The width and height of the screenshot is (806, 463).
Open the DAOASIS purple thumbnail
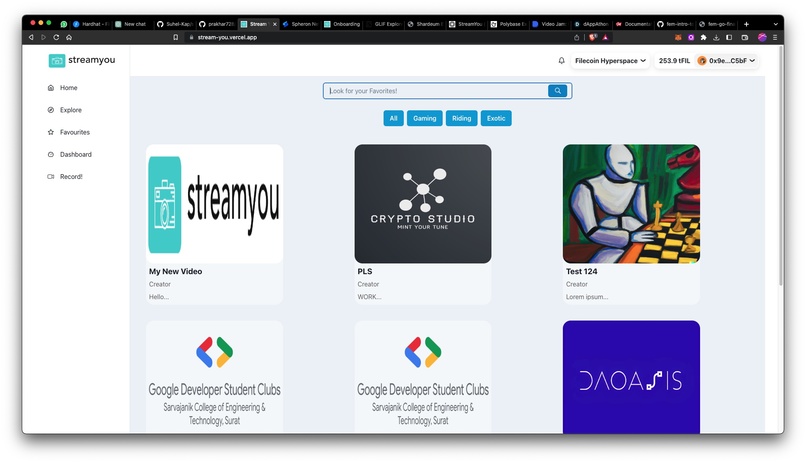click(631, 377)
